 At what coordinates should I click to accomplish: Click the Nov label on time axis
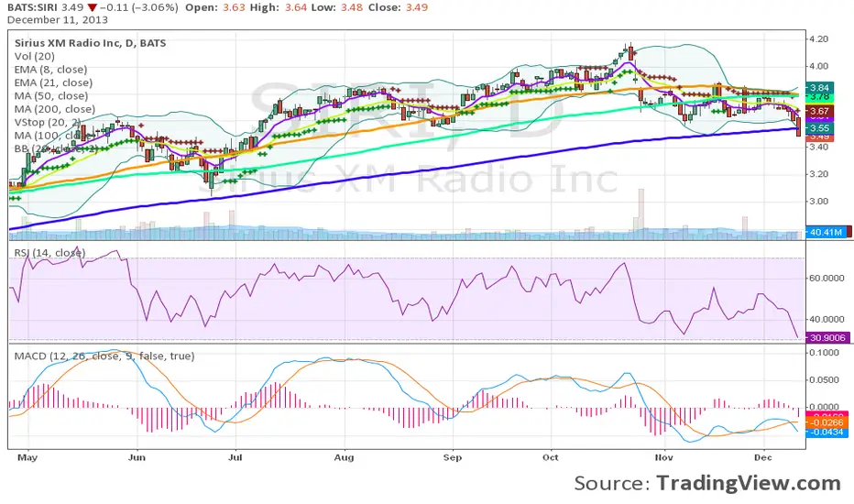(x=663, y=457)
